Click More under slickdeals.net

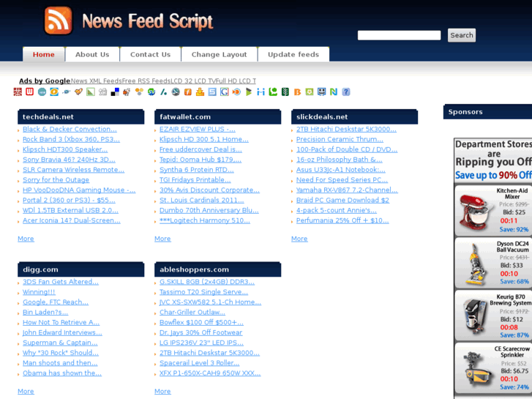click(x=299, y=239)
